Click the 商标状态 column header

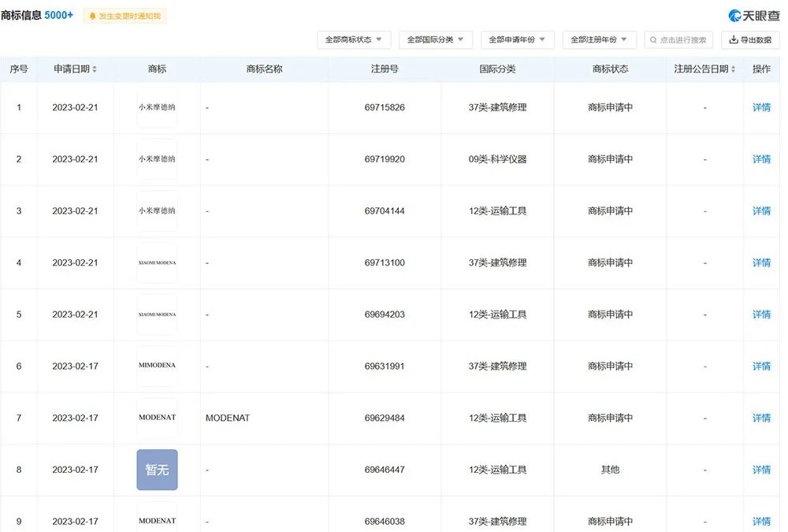(610, 69)
